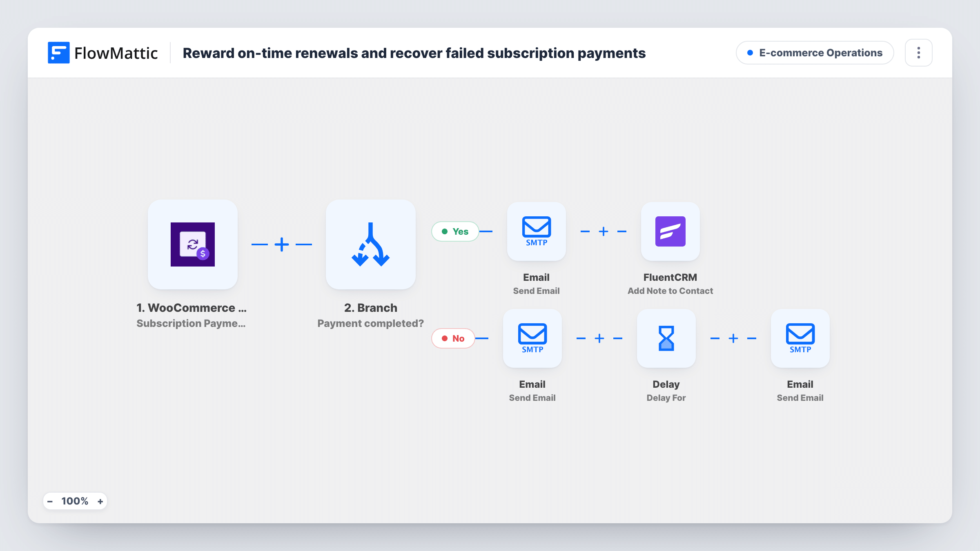This screenshot has height=551, width=980.
Task: Click the 100% zoom level value
Action: (x=75, y=501)
